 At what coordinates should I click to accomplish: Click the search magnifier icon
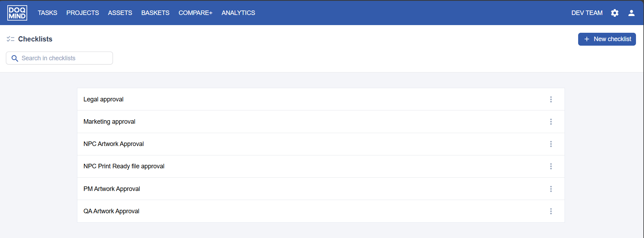point(15,58)
